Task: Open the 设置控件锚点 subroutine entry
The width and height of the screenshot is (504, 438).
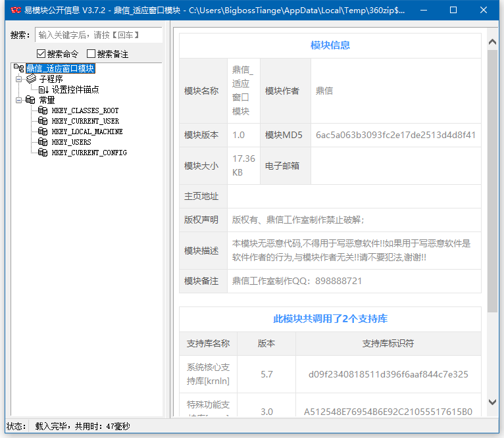Action: click(x=76, y=89)
